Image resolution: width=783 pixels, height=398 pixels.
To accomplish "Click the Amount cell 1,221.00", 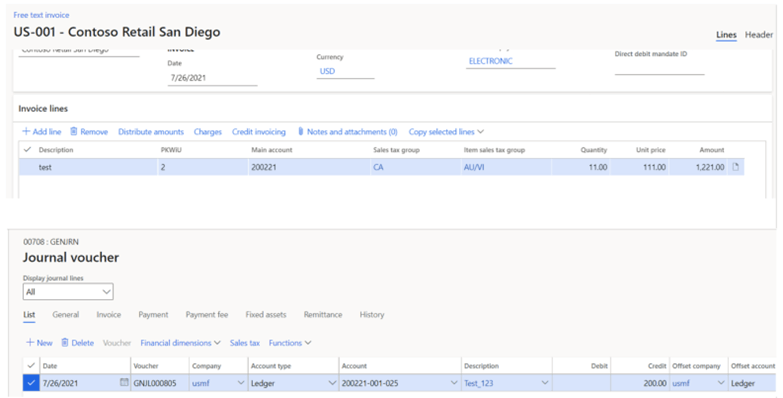I will coord(699,167).
